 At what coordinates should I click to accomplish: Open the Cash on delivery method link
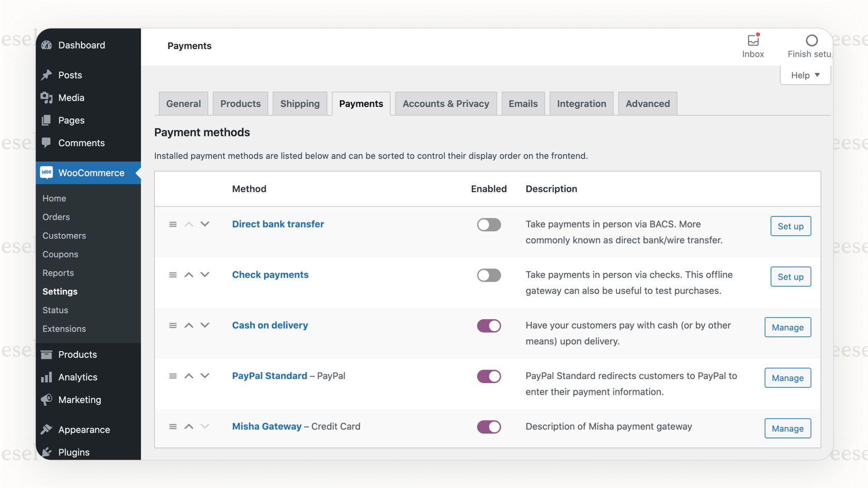270,325
